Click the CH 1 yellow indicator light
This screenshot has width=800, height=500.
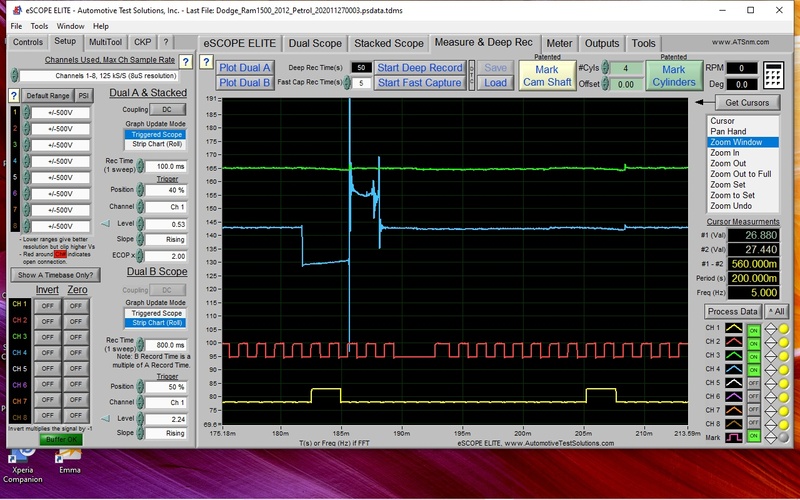[x=783, y=329]
